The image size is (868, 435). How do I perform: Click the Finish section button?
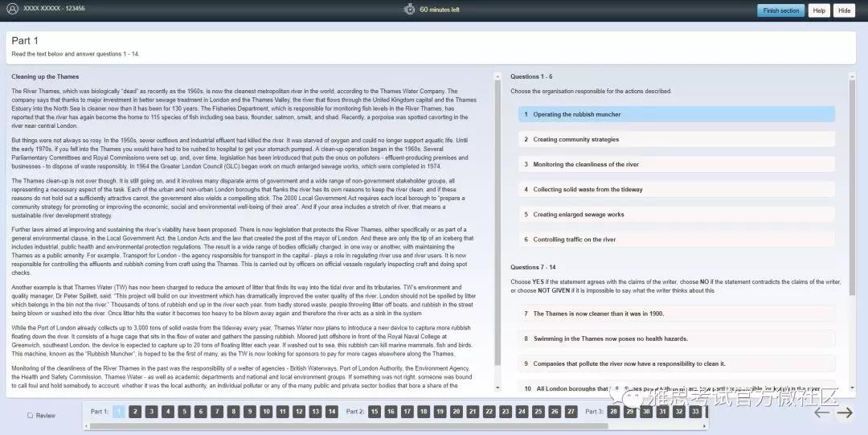pyautogui.click(x=780, y=10)
